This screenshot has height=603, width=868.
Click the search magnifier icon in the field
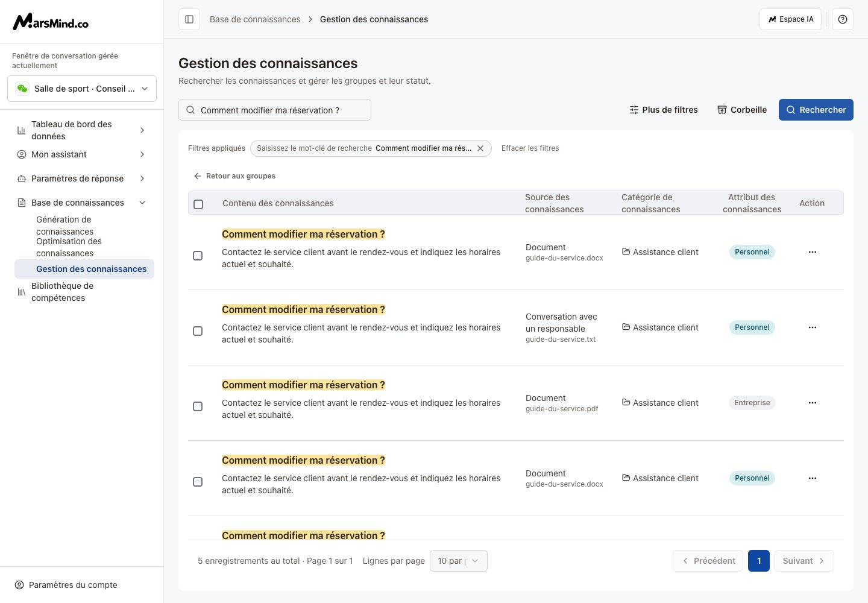click(x=190, y=110)
